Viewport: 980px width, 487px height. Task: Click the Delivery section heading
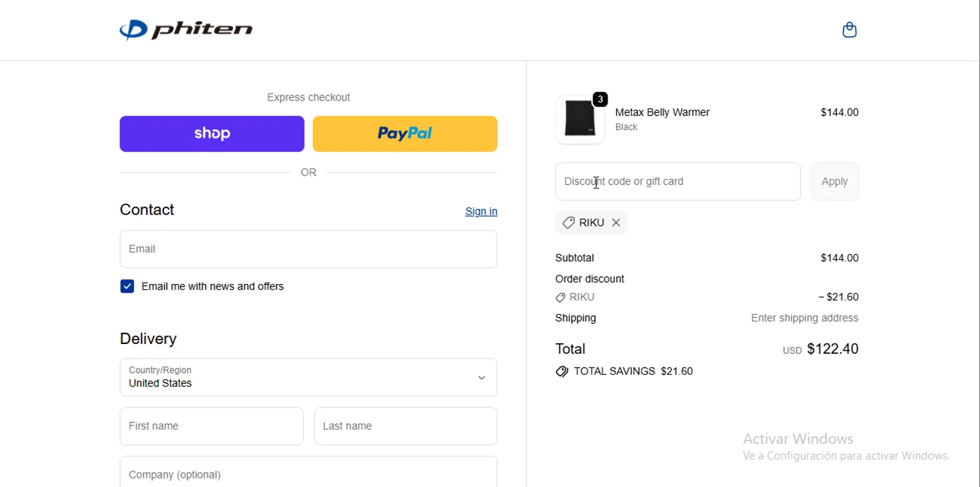tap(148, 339)
